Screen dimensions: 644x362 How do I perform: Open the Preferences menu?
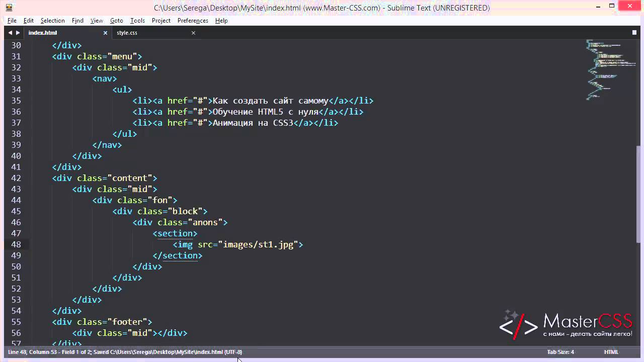click(x=193, y=21)
